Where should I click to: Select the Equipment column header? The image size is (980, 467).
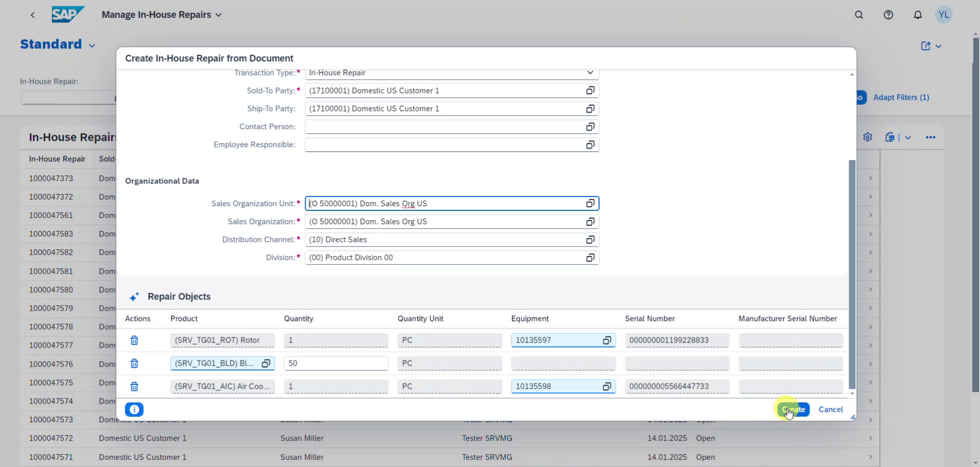click(530, 319)
